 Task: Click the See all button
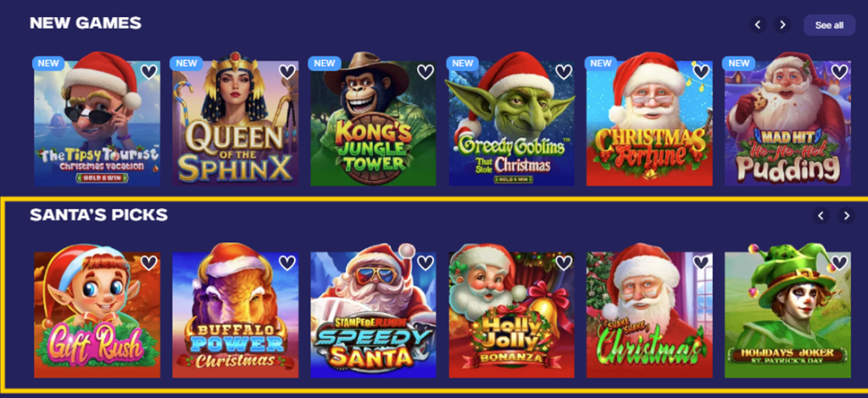tap(829, 25)
